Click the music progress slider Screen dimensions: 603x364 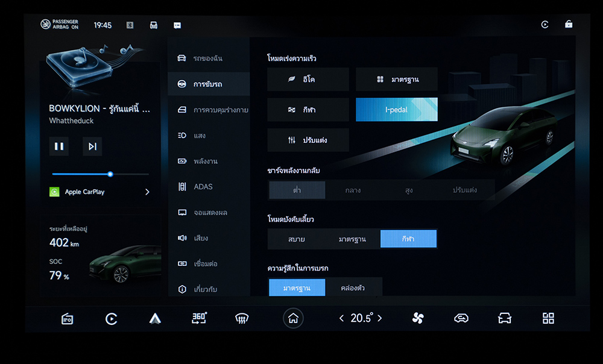(100, 174)
